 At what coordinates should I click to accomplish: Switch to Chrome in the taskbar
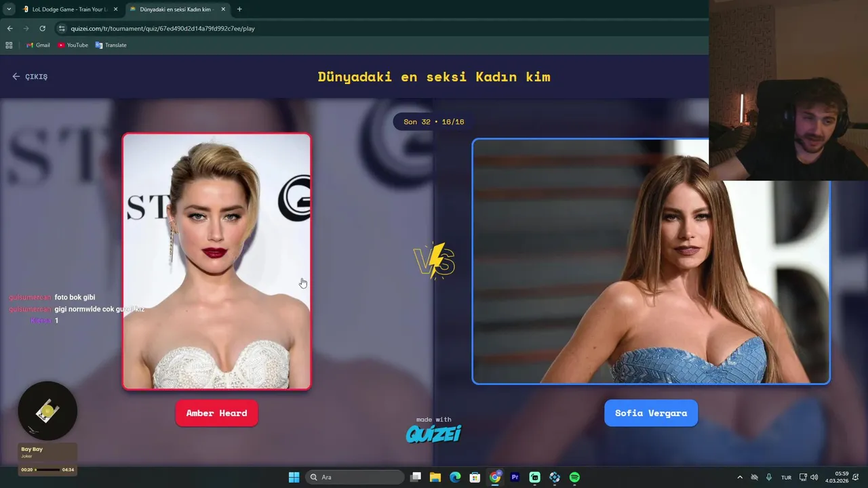(495, 477)
